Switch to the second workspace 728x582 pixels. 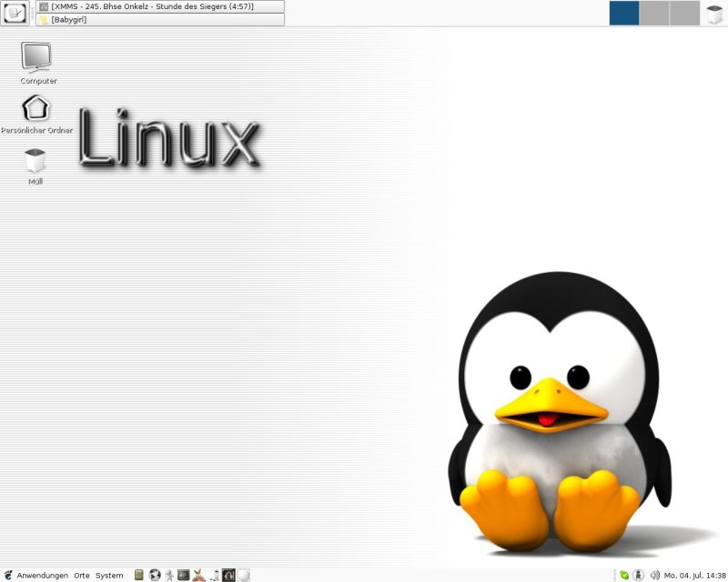click(654, 13)
